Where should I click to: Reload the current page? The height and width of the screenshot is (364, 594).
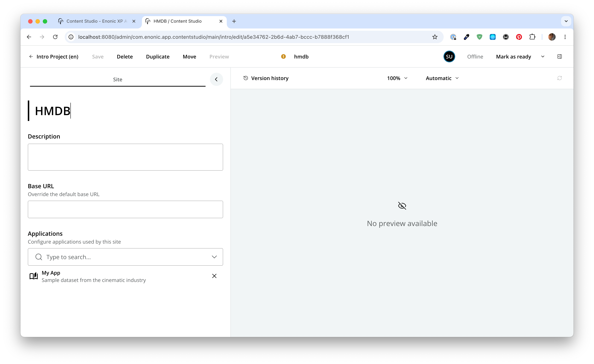tap(55, 37)
